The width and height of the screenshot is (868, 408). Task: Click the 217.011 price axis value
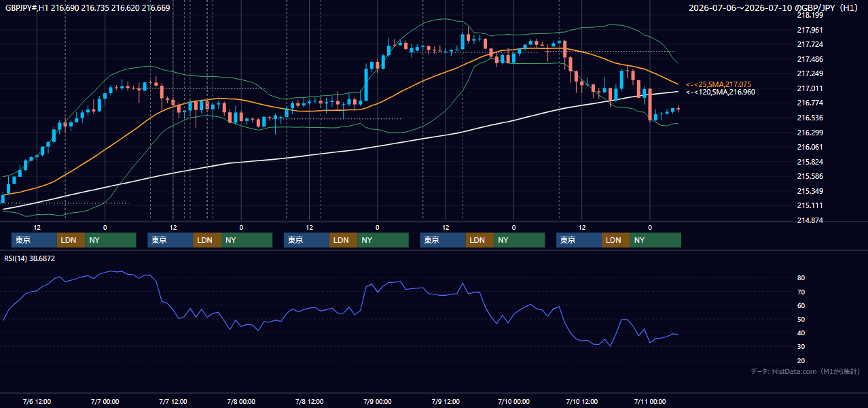[x=810, y=88]
